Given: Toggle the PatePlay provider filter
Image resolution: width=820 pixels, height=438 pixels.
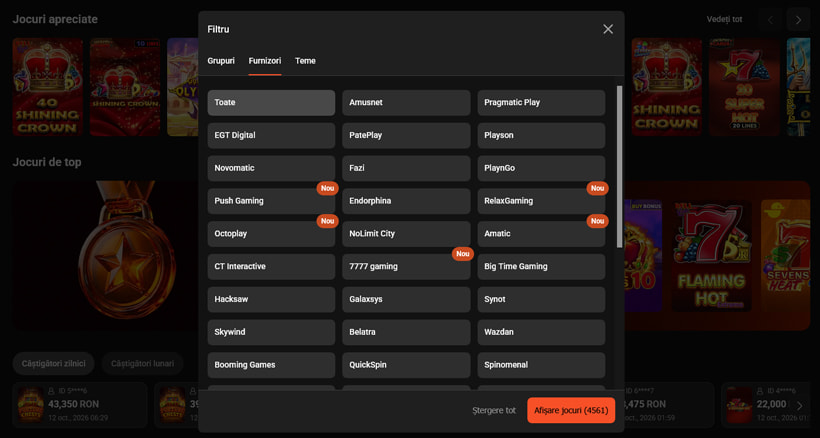Looking at the screenshot, I should [406, 135].
